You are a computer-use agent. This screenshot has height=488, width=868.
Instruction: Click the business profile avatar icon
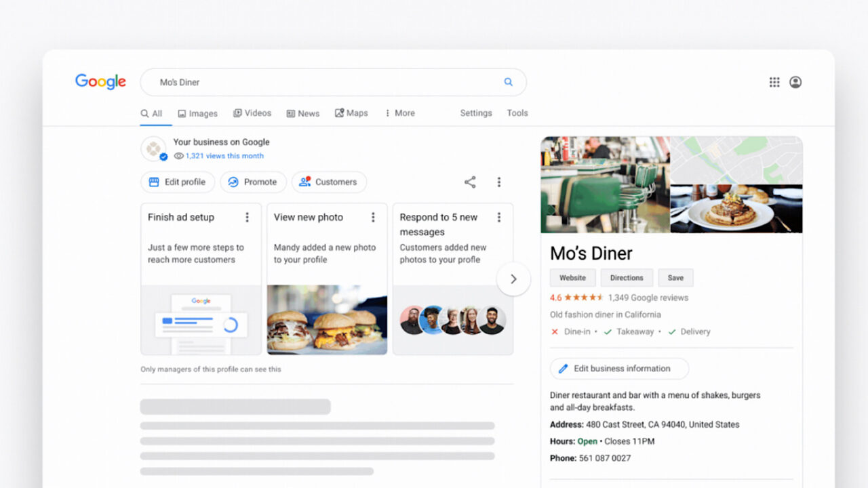pos(153,148)
